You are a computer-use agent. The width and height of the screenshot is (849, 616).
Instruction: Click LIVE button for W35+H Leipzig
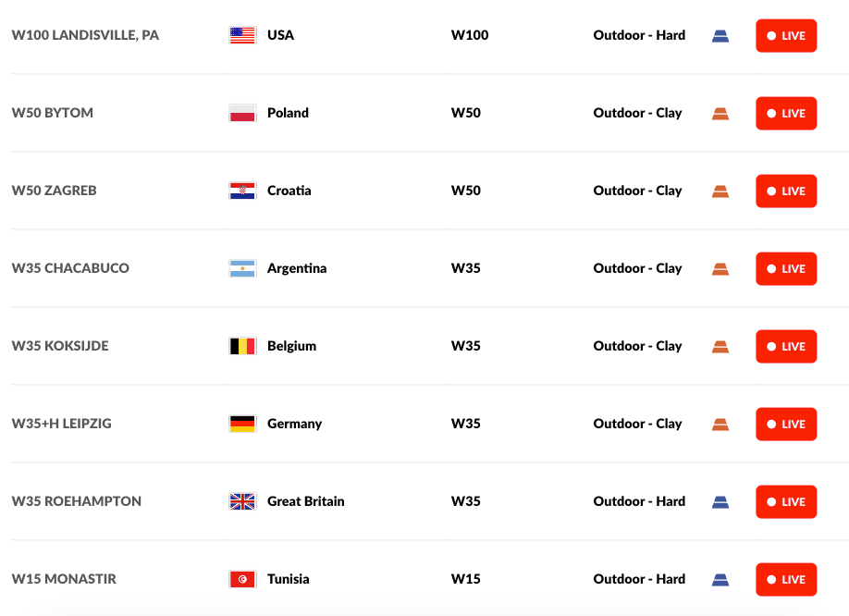tap(786, 425)
